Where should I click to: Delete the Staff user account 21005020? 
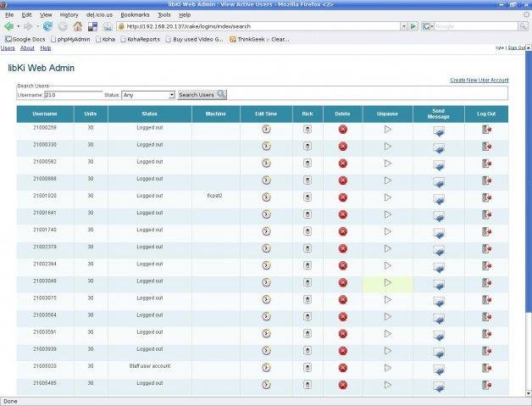343,368
